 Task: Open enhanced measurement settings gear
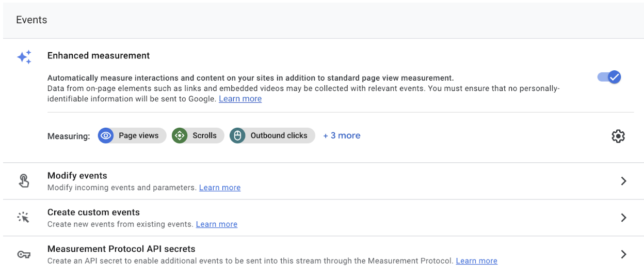(618, 136)
